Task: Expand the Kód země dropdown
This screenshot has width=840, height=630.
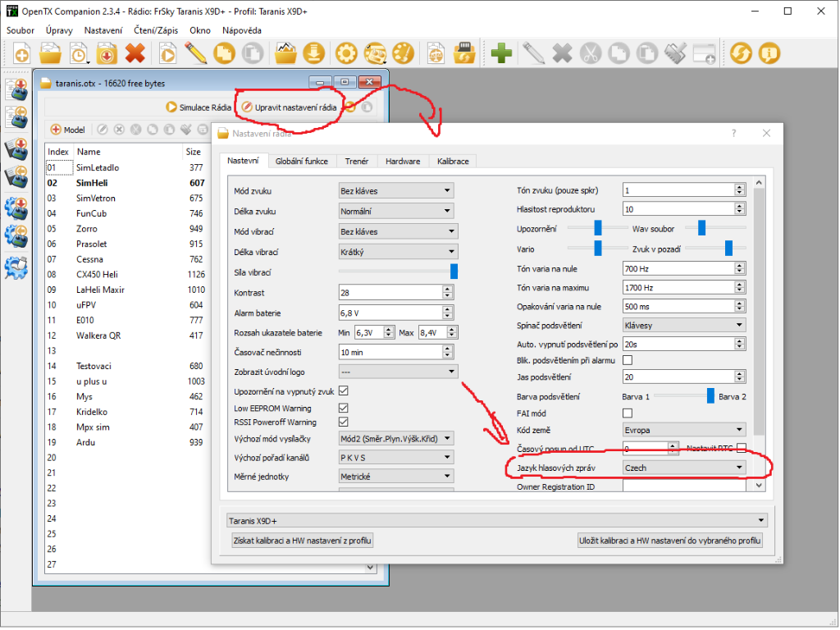Action: pyautogui.click(x=682, y=429)
